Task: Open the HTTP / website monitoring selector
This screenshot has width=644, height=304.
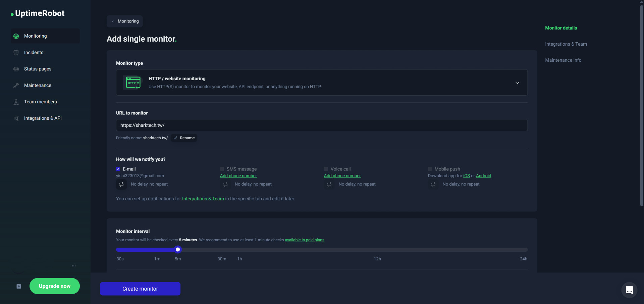Action: pyautogui.click(x=322, y=83)
